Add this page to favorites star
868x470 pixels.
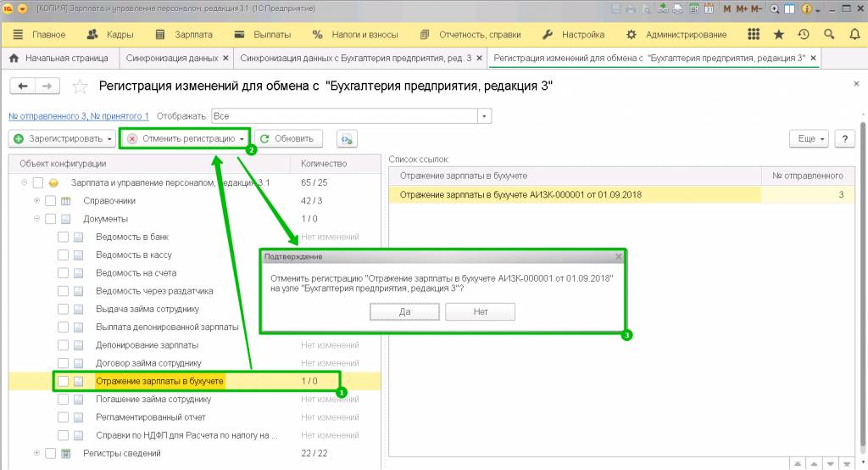(80, 86)
